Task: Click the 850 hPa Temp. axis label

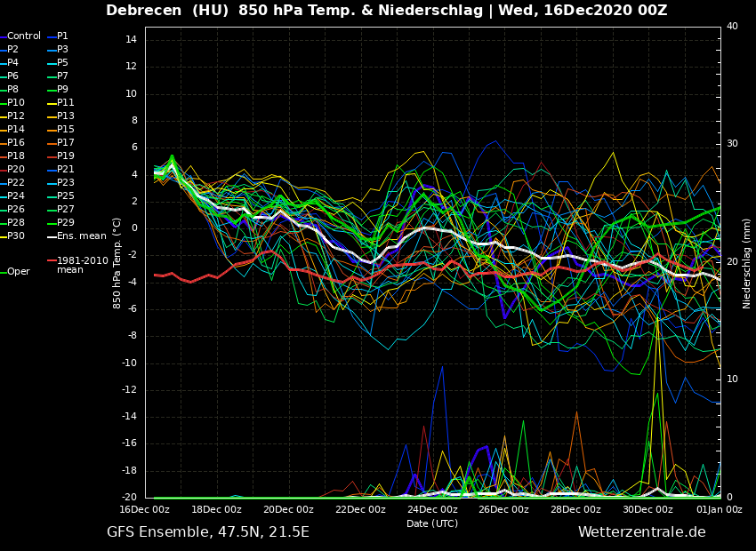Action: (x=117, y=263)
